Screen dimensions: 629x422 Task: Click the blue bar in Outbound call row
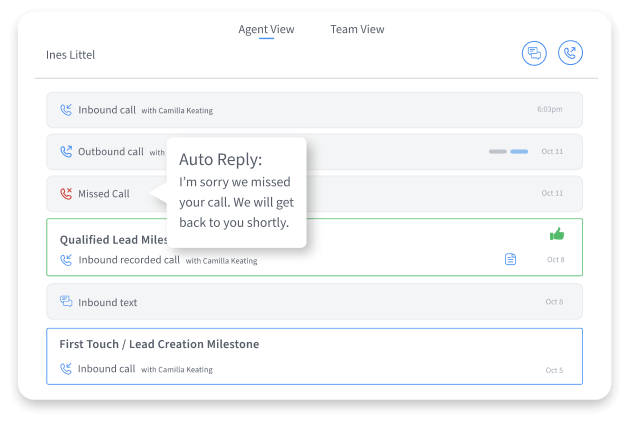(x=519, y=152)
